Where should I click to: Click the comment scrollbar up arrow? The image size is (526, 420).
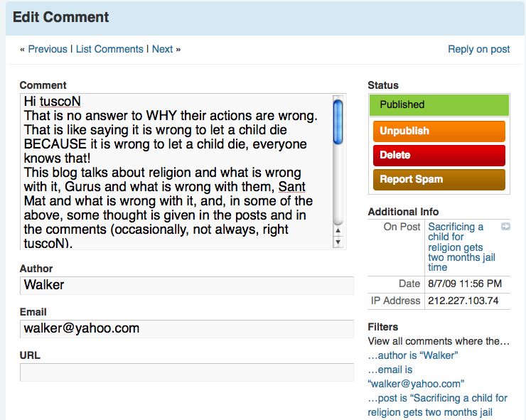click(x=338, y=231)
